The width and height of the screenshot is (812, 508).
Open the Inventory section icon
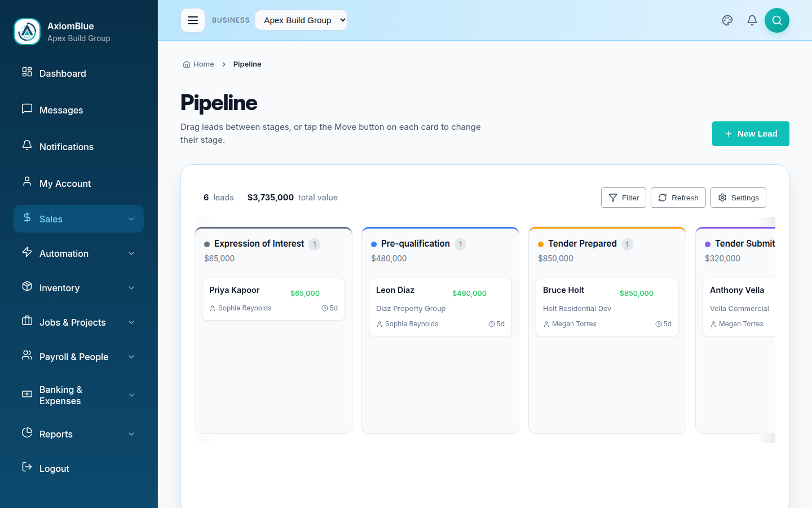tap(27, 288)
